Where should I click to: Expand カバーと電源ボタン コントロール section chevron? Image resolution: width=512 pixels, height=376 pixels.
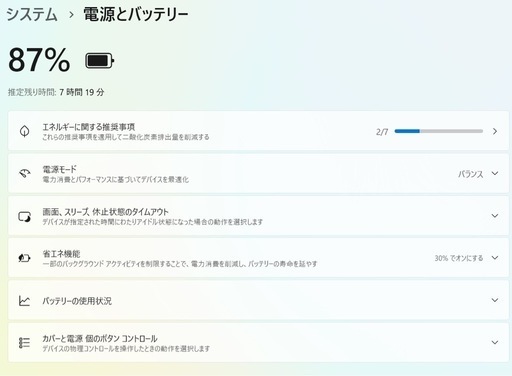pos(495,342)
